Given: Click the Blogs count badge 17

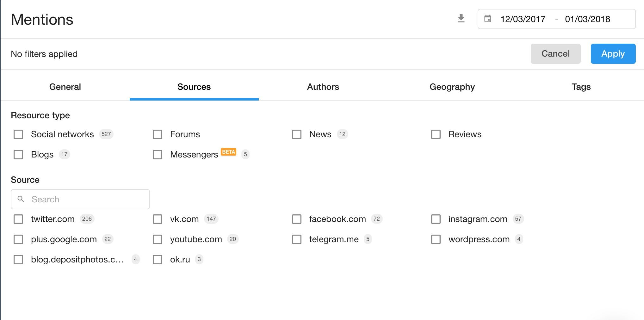Looking at the screenshot, I should point(65,154).
